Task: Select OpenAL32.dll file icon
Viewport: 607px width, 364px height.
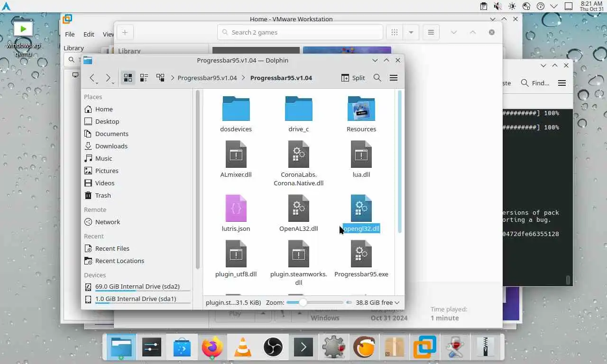Action: [x=299, y=208]
